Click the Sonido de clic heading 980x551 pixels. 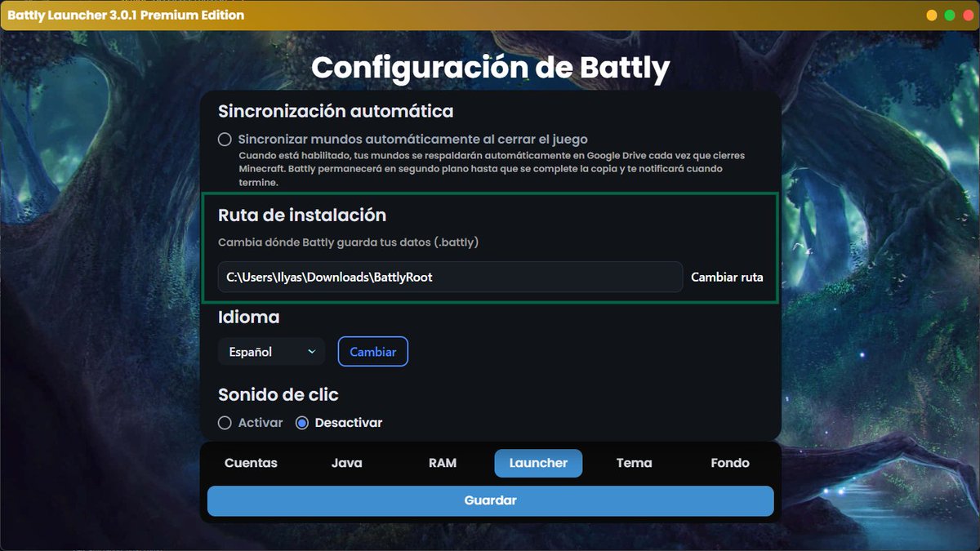pyautogui.click(x=278, y=394)
